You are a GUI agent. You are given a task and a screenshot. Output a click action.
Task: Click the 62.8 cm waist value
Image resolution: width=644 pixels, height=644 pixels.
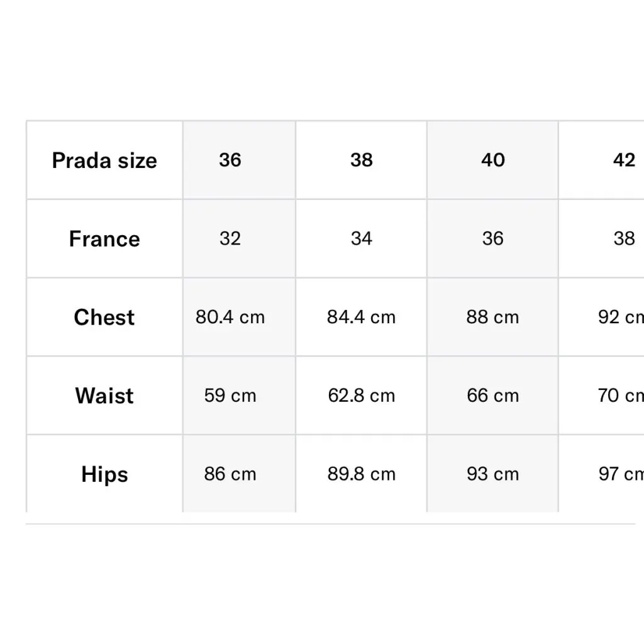coord(362,396)
